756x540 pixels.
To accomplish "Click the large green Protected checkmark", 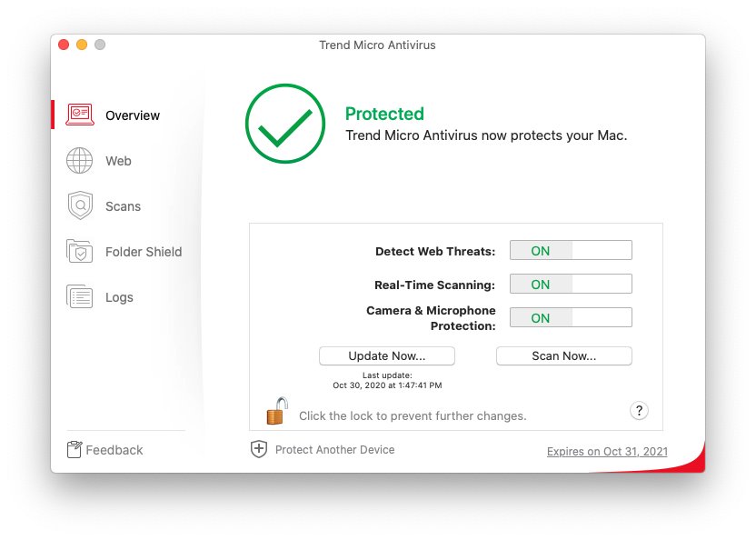I will coord(284,125).
